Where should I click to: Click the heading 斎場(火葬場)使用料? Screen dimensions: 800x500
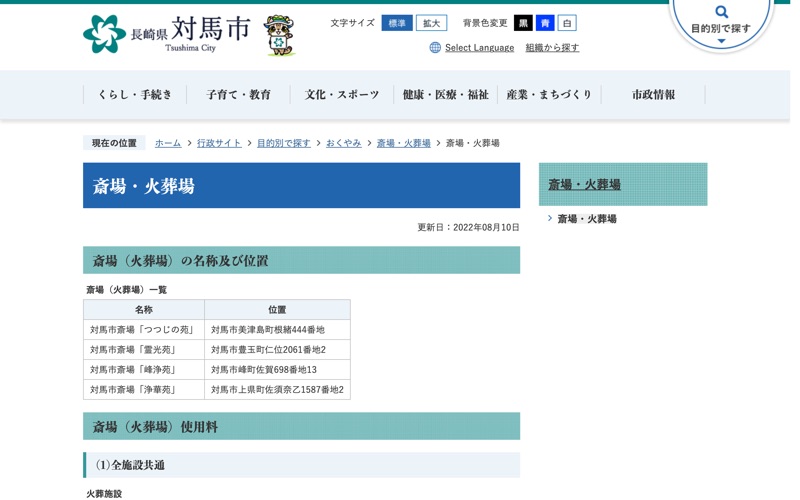coord(302,426)
